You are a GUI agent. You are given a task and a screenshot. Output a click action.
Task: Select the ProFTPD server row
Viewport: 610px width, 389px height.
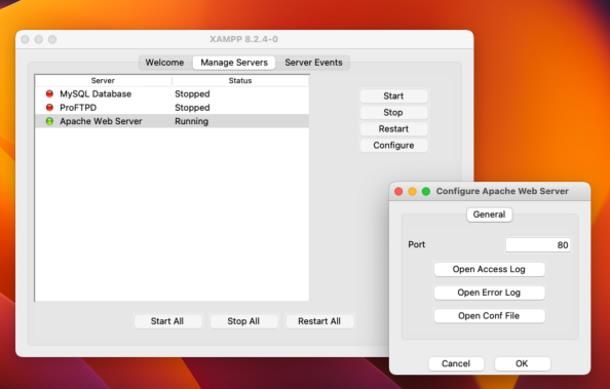click(x=172, y=107)
